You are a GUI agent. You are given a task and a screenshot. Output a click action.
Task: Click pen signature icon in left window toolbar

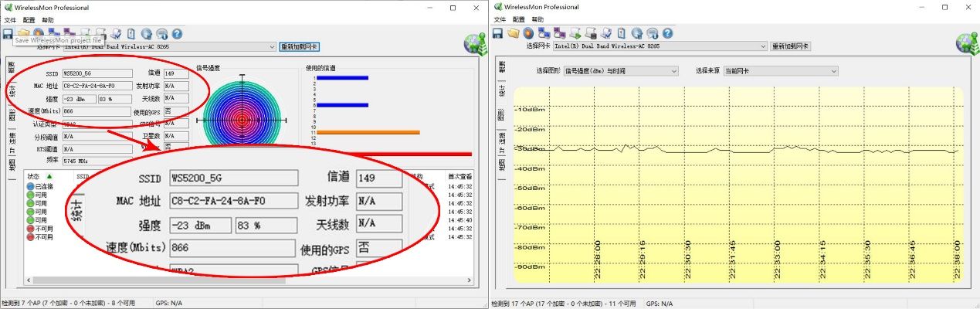(x=116, y=33)
